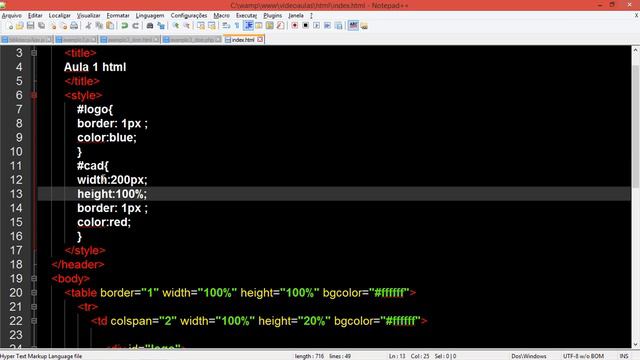Viewport: 640px width, 360px height.
Task: Click Run macro multiple times icon
Action: [327, 26]
